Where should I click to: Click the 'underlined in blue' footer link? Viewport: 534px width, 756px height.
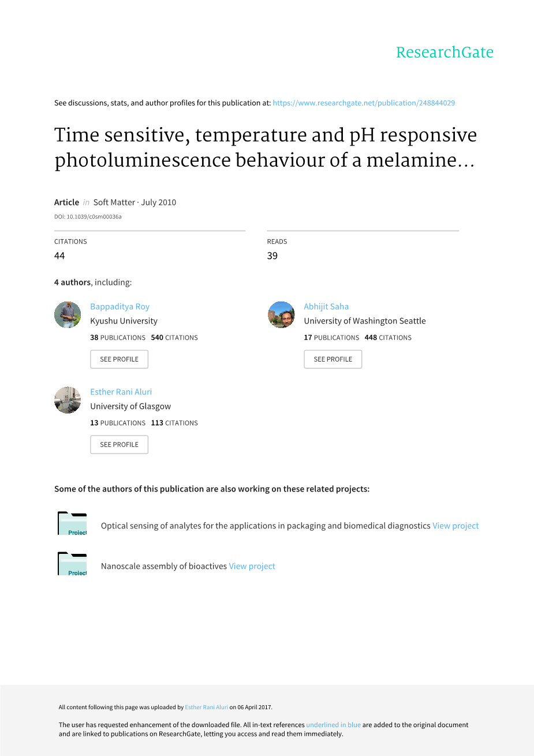tap(333, 725)
